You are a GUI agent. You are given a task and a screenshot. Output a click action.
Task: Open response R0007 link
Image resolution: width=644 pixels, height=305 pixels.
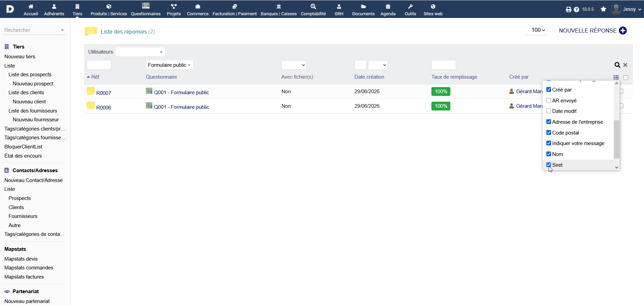pyautogui.click(x=104, y=93)
